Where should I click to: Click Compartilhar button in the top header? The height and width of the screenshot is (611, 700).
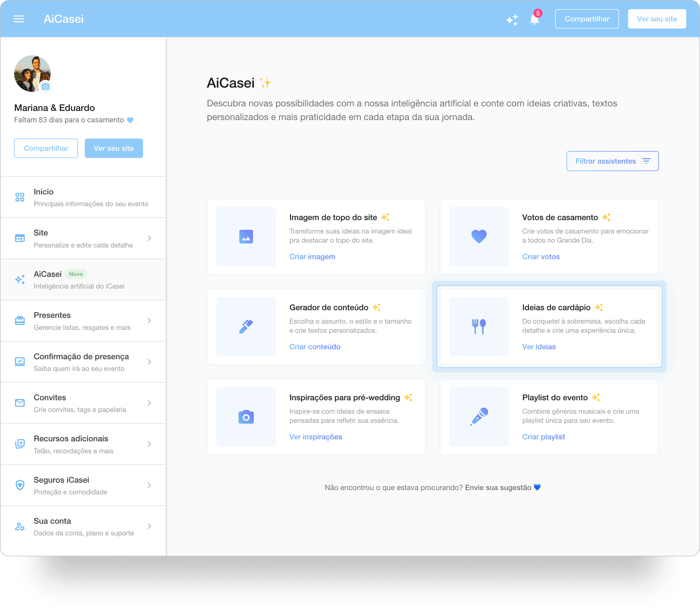pos(587,19)
